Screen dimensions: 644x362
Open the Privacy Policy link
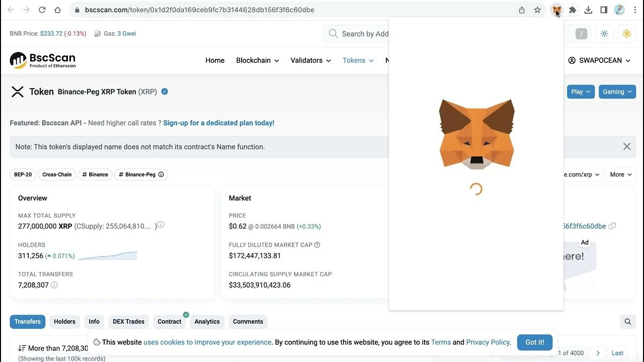488,342
